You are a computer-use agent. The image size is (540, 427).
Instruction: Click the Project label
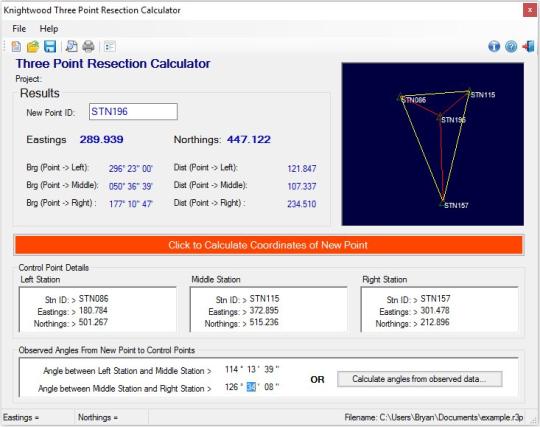click(28, 79)
